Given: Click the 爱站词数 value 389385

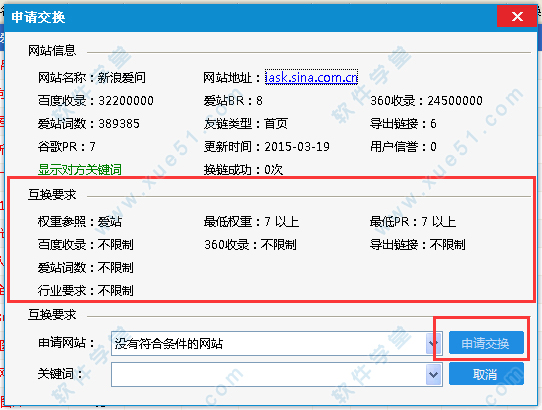Looking at the screenshot, I should (119, 123).
